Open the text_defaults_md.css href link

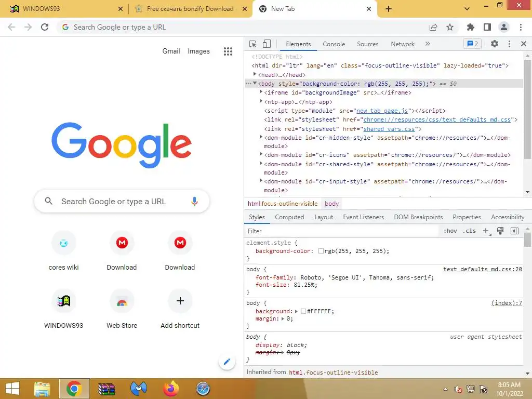(x=437, y=119)
